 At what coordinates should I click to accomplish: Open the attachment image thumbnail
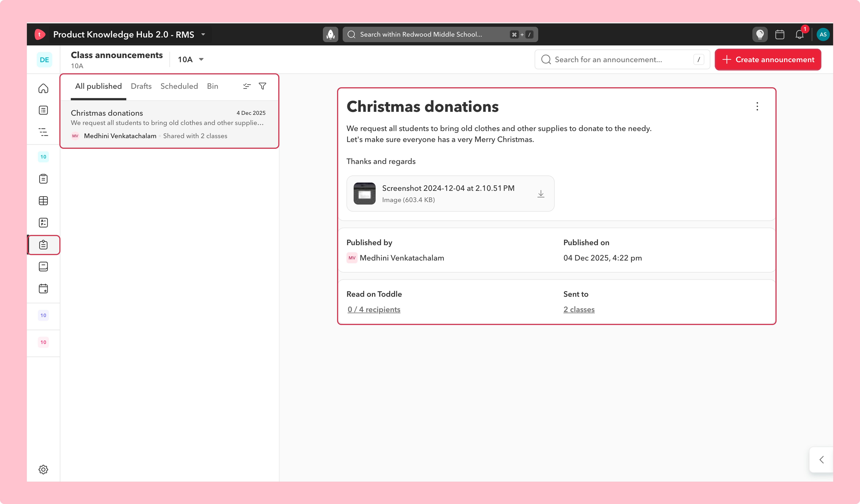click(x=364, y=194)
